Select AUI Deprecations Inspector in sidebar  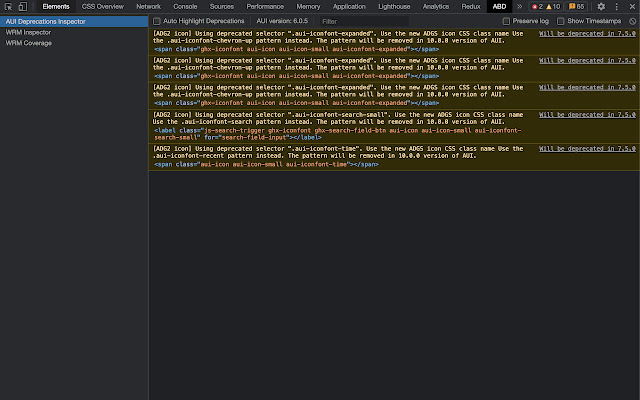tap(74, 22)
